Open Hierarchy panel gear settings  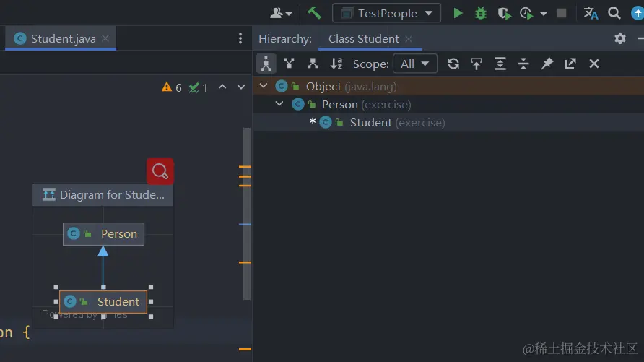click(619, 38)
